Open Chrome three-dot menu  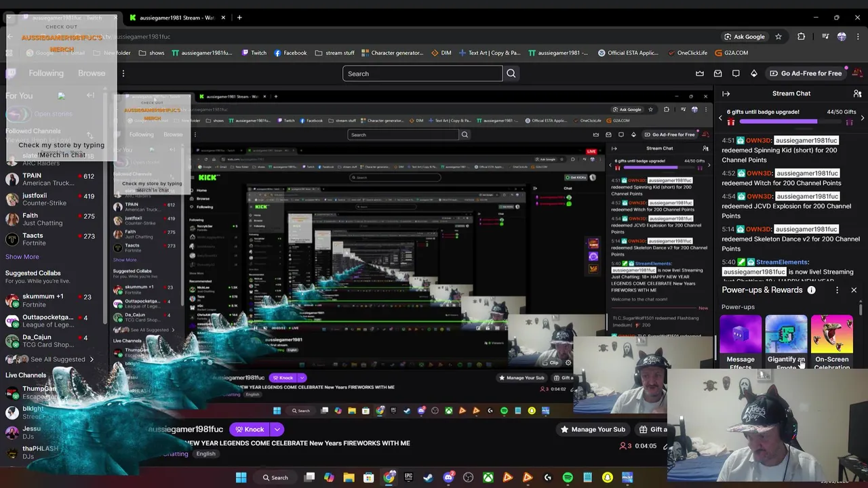coord(858,37)
